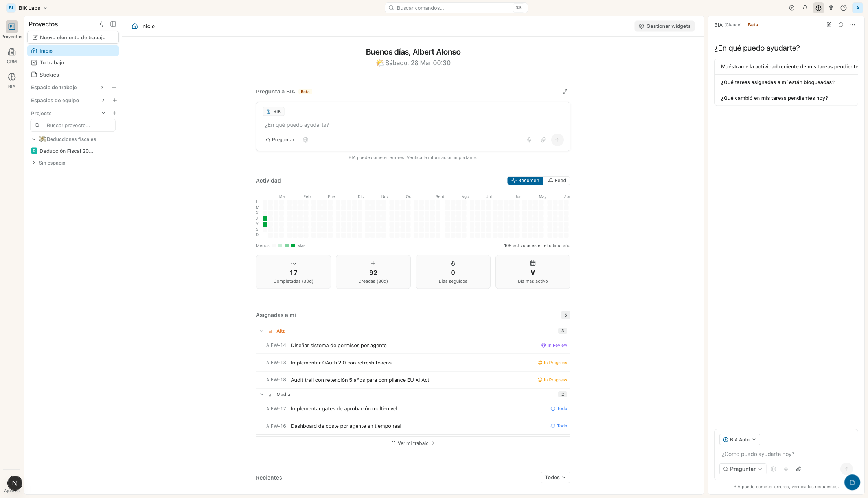
Task: Start a new BIA chat with edit icon
Action: coord(829,25)
